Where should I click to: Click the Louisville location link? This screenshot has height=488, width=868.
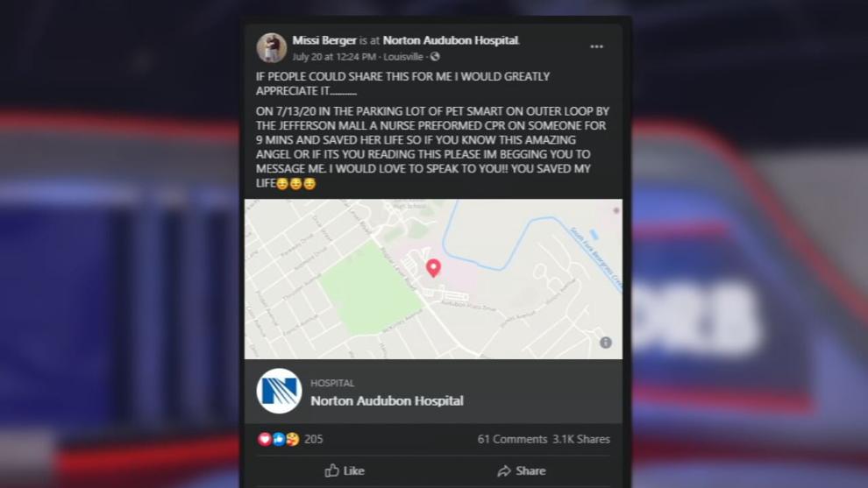(x=403, y=57)
